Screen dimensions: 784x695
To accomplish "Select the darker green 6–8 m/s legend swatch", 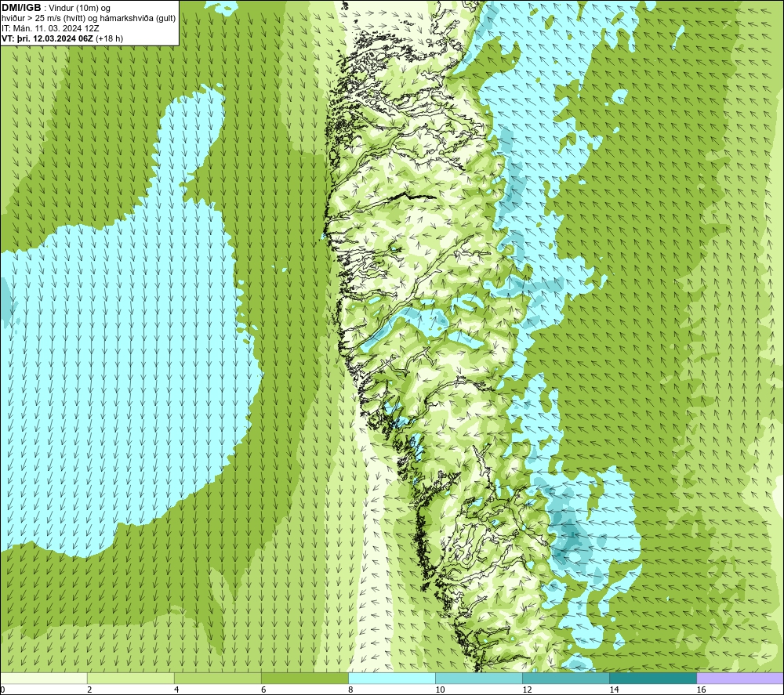I will (x=305, y=678).
